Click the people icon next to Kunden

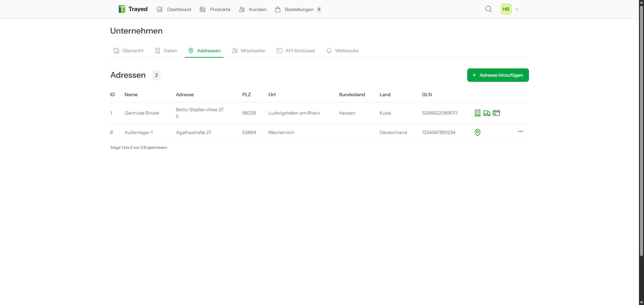(x=241, y=9)
